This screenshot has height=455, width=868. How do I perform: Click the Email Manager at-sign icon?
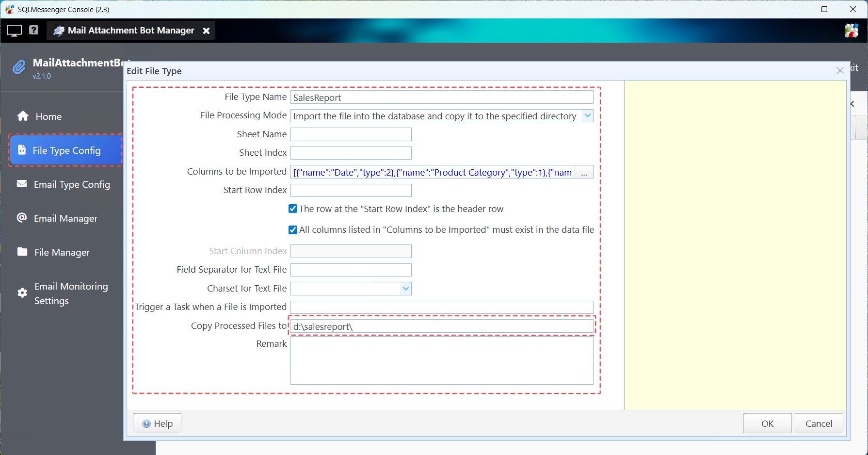tap(22, 218)
